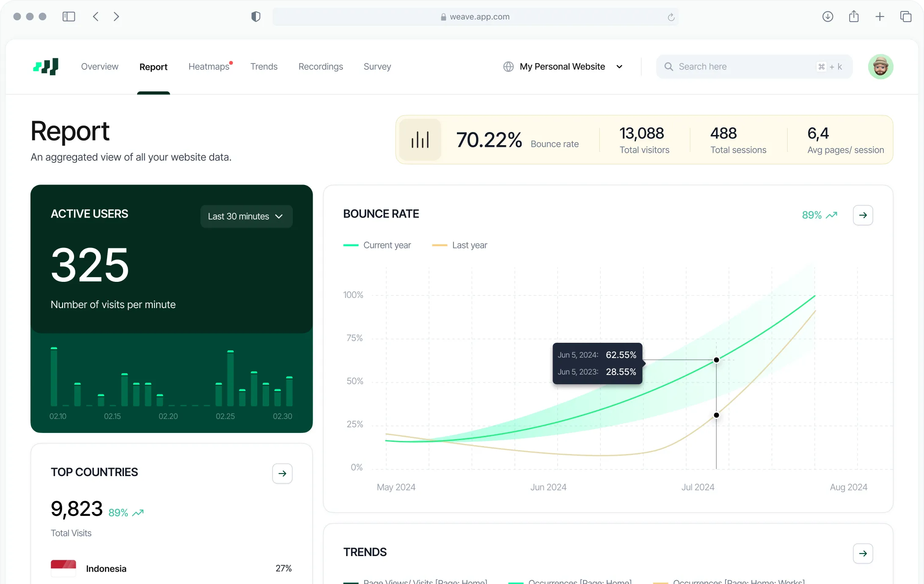Click the 62.55% tooltip value
This screenshot has height=584, width=924.
click(621, 355)
